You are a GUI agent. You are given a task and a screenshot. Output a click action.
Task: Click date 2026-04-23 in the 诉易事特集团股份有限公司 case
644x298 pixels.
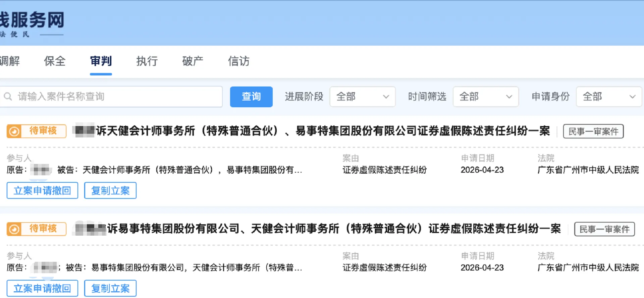tap(482, 268)
